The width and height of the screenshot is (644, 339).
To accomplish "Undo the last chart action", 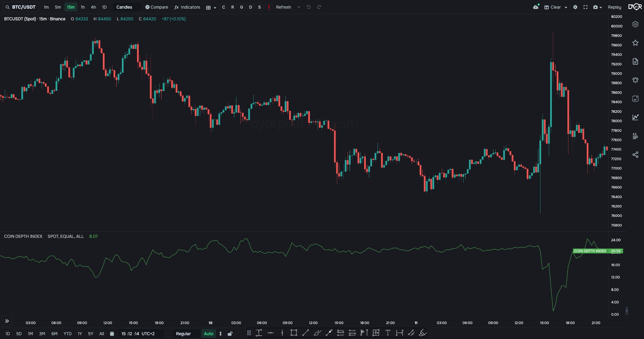I will point(309,7).
